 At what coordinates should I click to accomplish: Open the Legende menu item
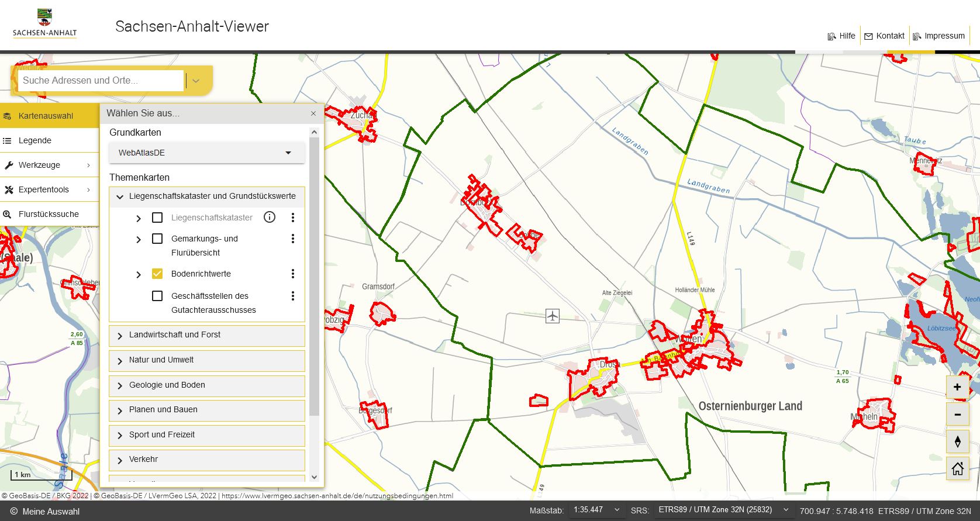[x=35, y=140]
